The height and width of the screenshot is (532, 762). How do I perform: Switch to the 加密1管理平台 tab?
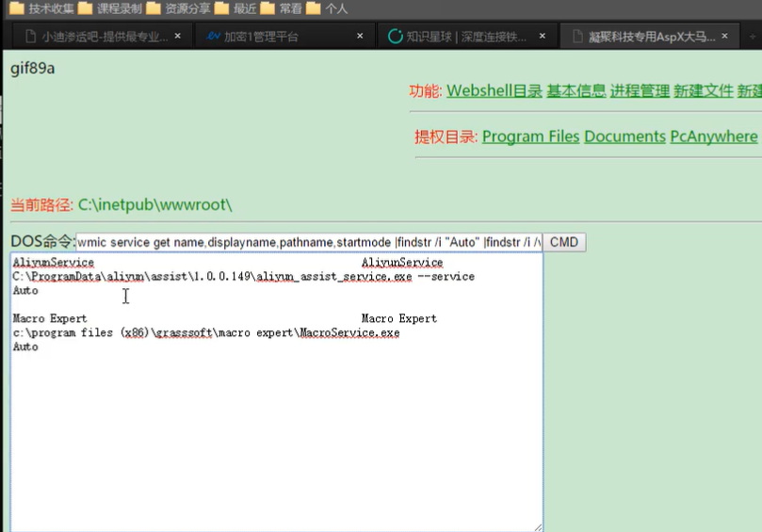tap(283, 37)
